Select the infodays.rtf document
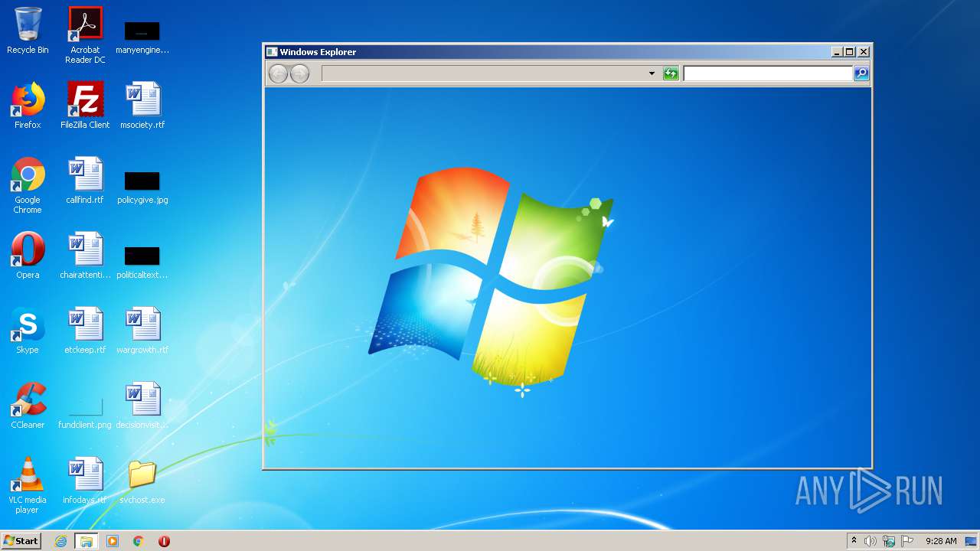The image size is (980, 551). click(85, 481)
